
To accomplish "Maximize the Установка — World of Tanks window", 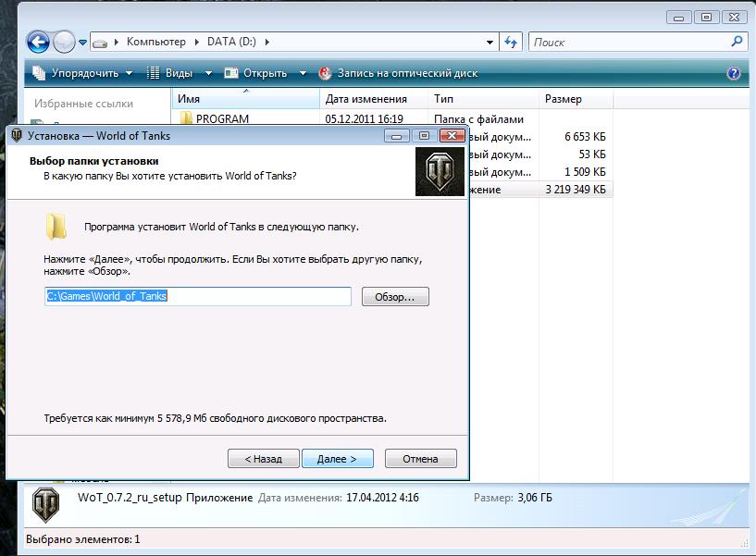I will tap(424, 136).
